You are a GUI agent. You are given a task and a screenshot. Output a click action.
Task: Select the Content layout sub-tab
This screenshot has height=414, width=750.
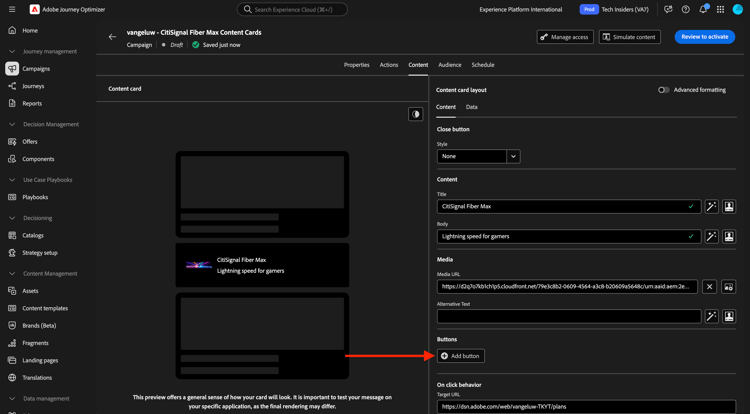click(x=446, y=107)
